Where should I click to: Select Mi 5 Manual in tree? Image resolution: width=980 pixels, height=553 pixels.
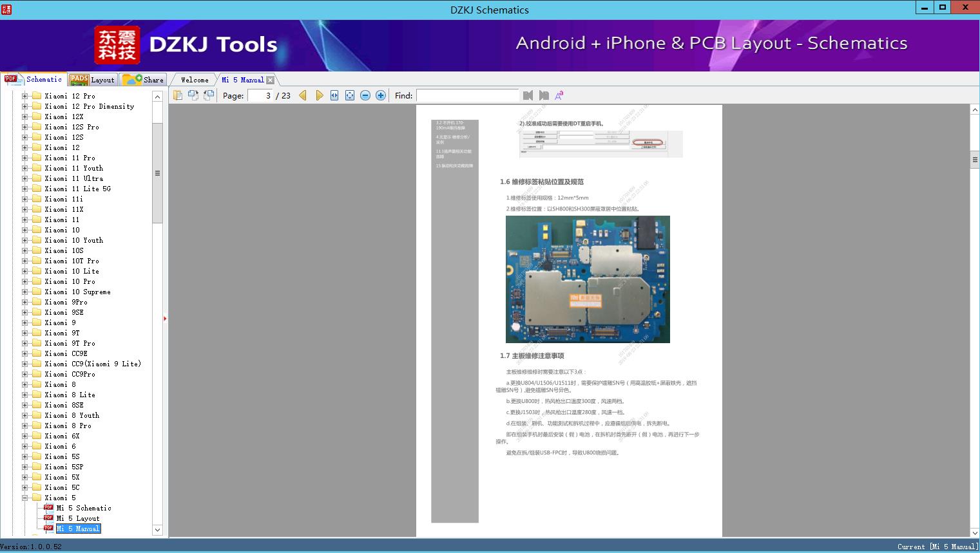(x=78, y=529)
